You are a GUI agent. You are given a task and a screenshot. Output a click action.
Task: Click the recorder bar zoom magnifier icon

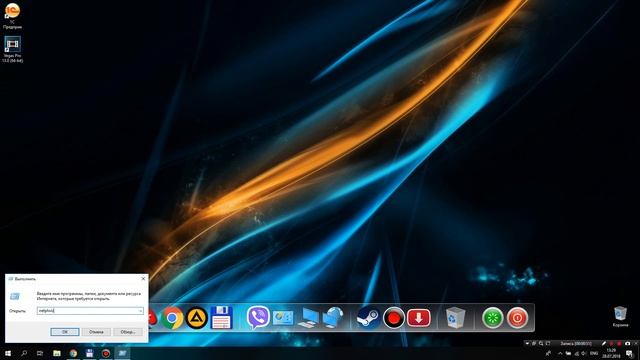pos(541,344)
